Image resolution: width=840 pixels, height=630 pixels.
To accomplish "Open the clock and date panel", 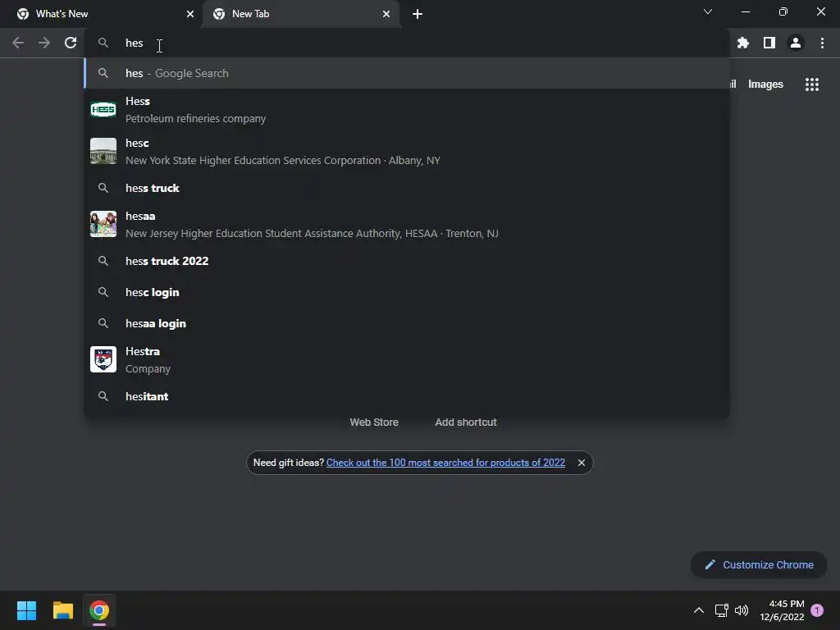I will [x=782, y=610].
